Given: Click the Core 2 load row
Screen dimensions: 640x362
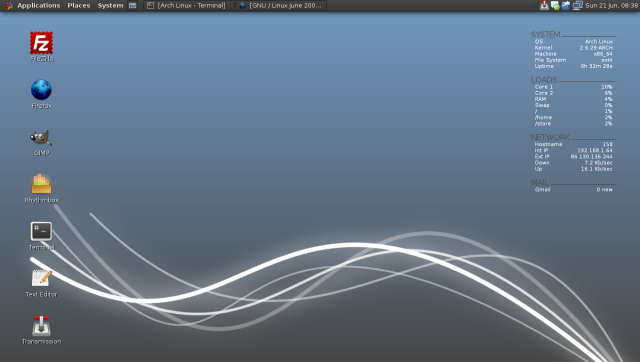Looking at the screenshot, I should coord(573,93).
